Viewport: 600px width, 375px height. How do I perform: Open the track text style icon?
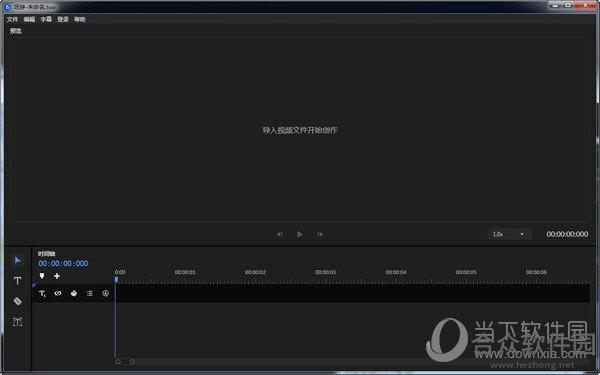point(42,293)
